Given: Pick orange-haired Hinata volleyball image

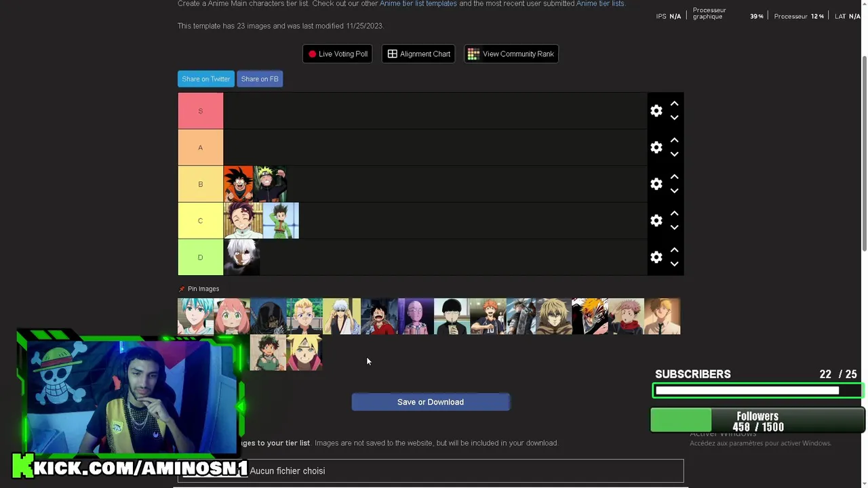Looking at the screenshot, I should (488, 317).
